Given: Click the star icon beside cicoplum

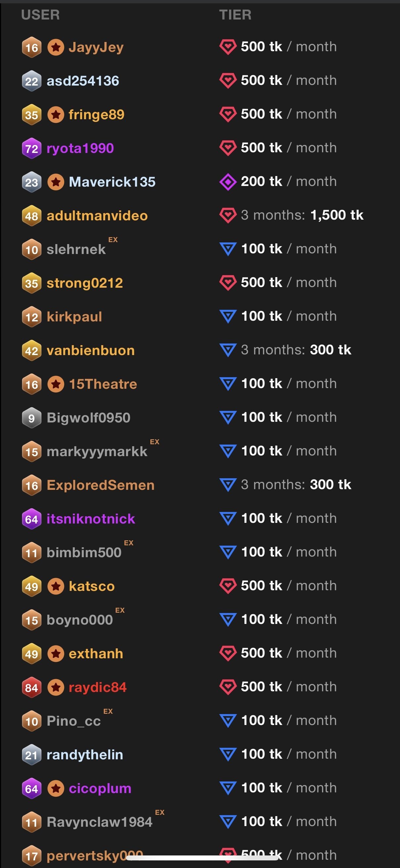Looking at the screenshot, I should [56, 788].
